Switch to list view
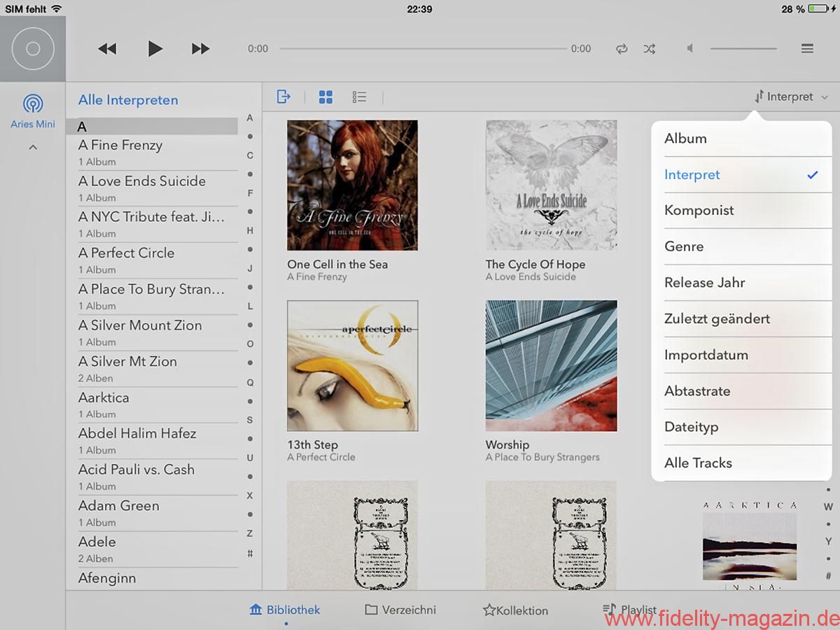 click(359, 97)
